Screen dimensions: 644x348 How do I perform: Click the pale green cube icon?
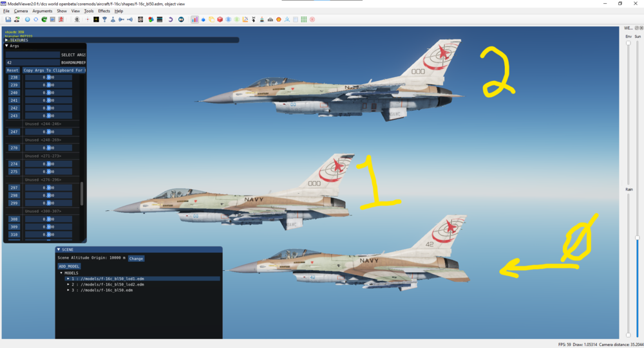237,19
